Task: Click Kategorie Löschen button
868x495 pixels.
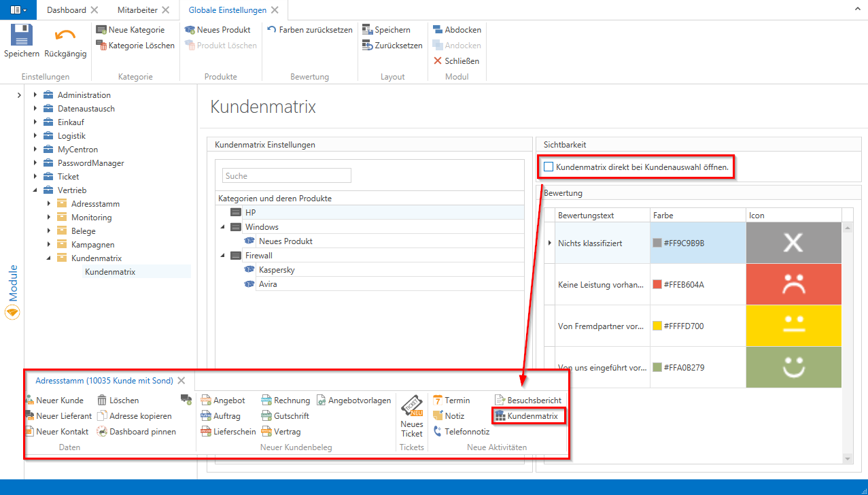Action: tap(135, 46)
